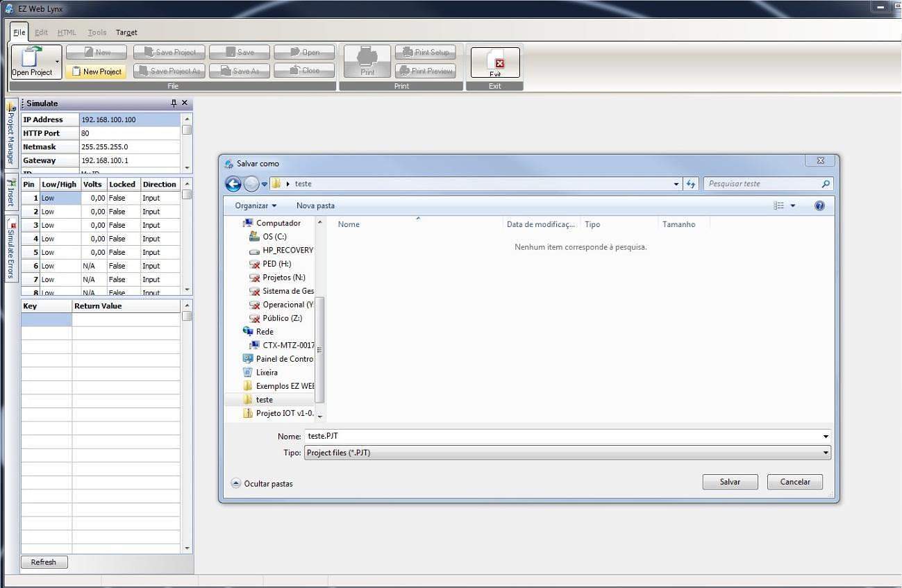The width and height of the screenshot is (902, 588).
Task: Open the view options dropdown arrow
Action: coord(792,206)
